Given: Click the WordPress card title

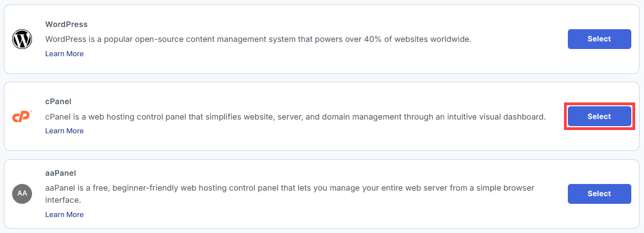Looking at the screenshot, I should 66,24.
